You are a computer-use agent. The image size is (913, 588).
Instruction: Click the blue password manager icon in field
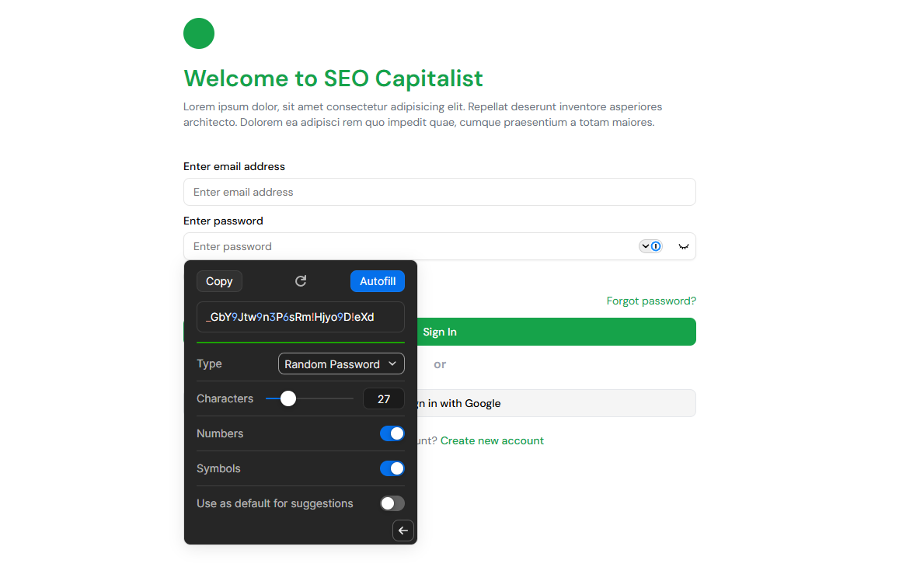(657, 245)
